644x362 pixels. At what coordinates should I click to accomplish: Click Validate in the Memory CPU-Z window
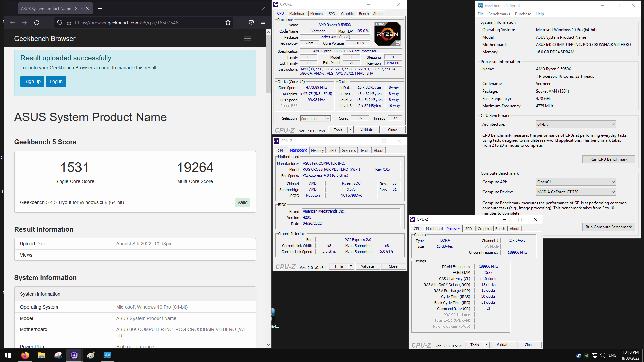[503, 345]
